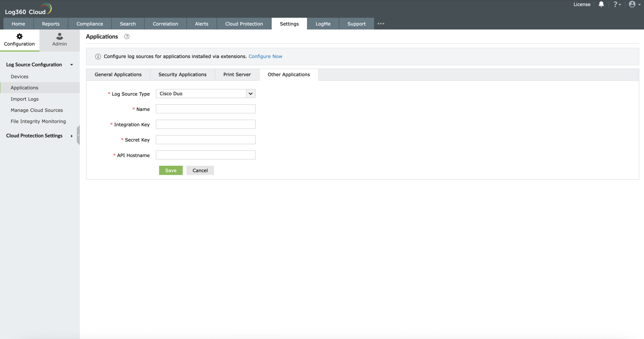
Task: Click the green Save button
Action: point(171,171)
